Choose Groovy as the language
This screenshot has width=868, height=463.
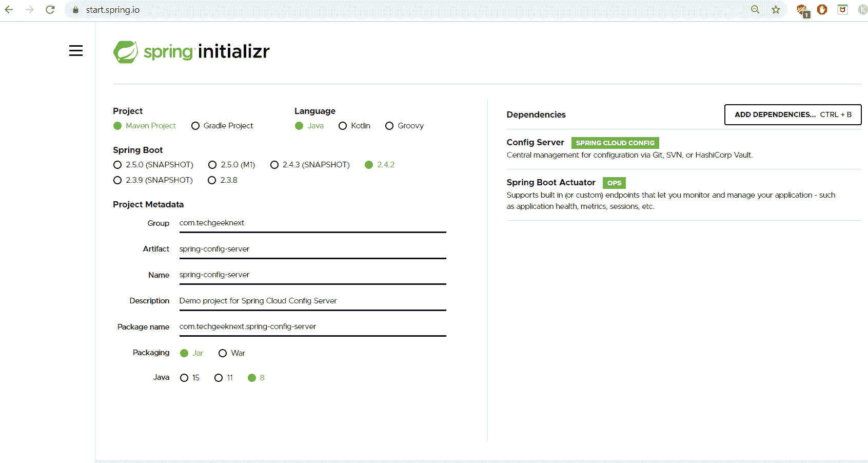coord(404,126)
